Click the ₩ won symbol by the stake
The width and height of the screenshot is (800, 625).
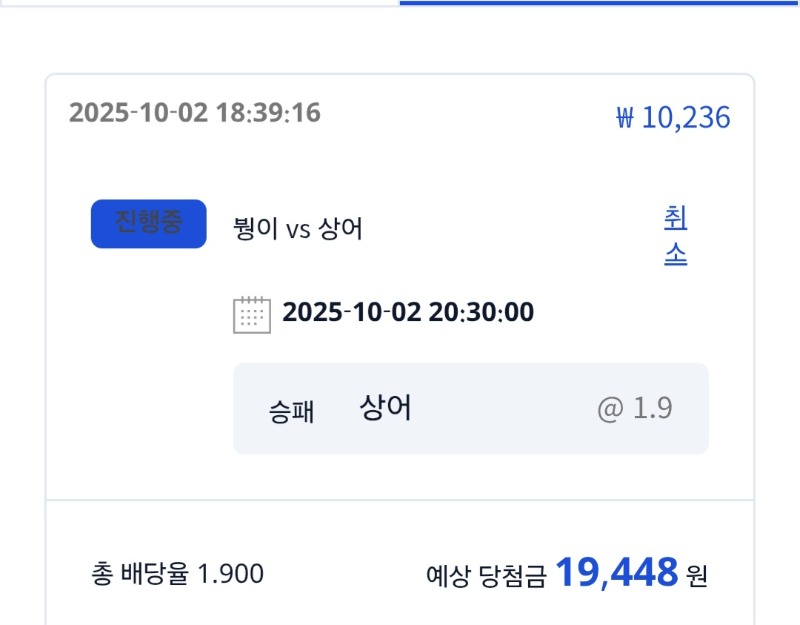(625, 119)
